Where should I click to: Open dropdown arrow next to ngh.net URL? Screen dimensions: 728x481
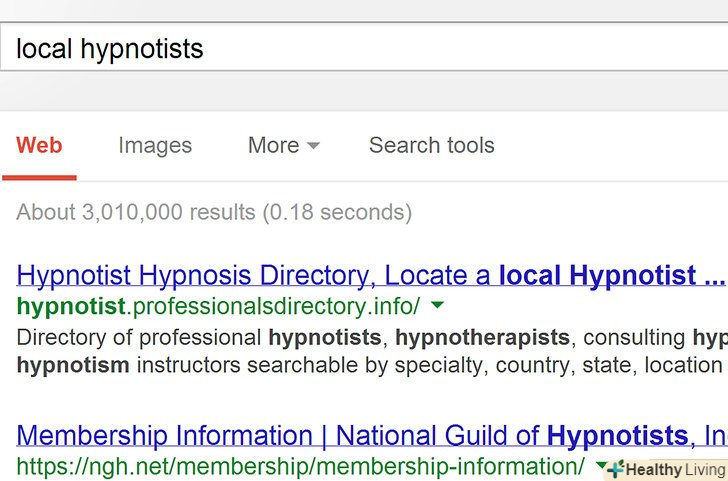600,465
